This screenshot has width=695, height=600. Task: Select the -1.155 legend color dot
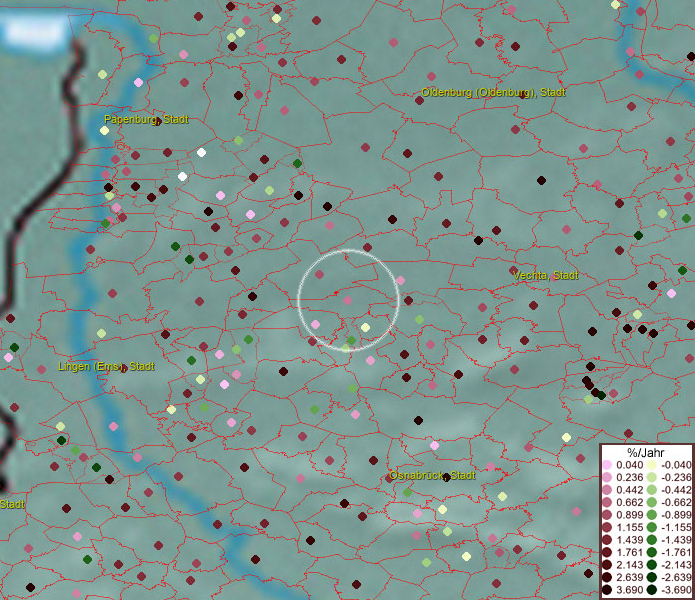coord(652,527)
